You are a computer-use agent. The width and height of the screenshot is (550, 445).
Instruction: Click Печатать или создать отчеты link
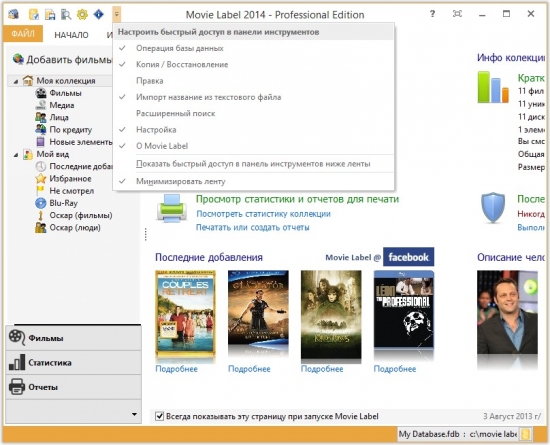tap(253, 228)
